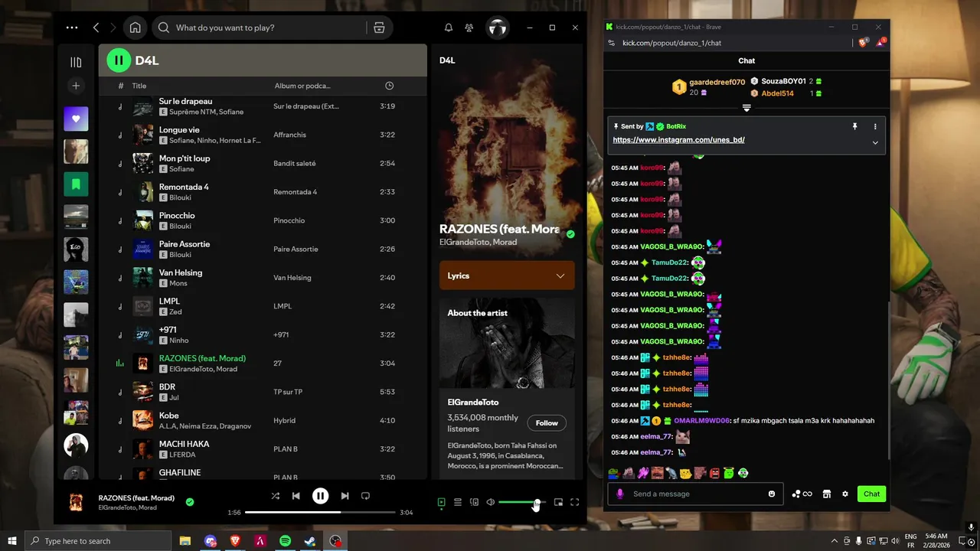Mute the Spotify volume

(x=491, y=502)
